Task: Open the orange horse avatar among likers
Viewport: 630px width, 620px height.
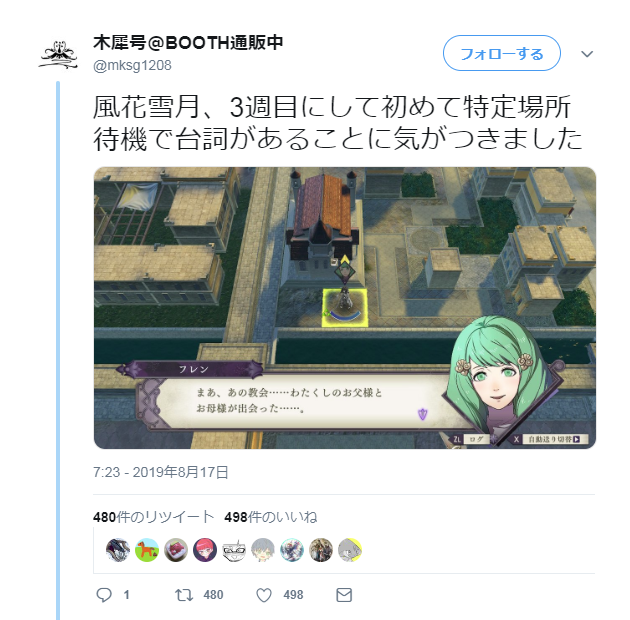Action: pos(147,550)
